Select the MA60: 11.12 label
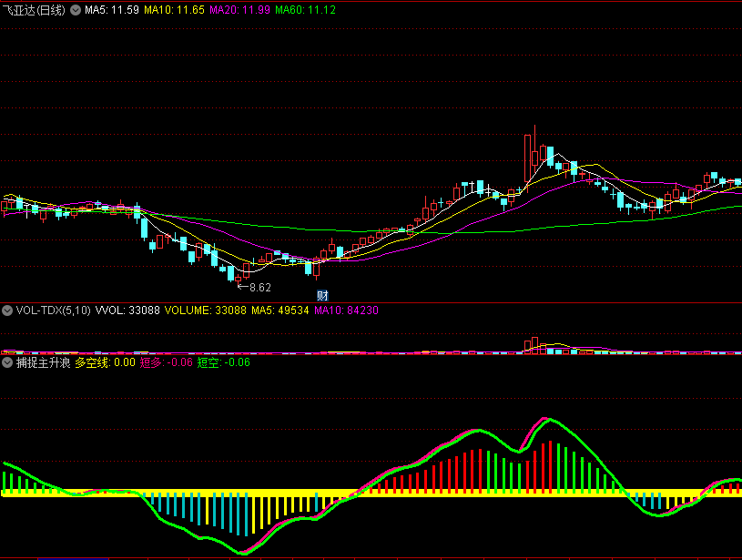Image resolution: width=742 pixels, height=560 pixels. 306,10
